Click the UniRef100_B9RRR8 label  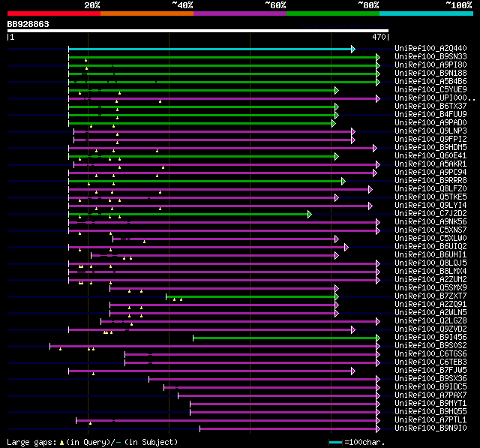[430, 181]
